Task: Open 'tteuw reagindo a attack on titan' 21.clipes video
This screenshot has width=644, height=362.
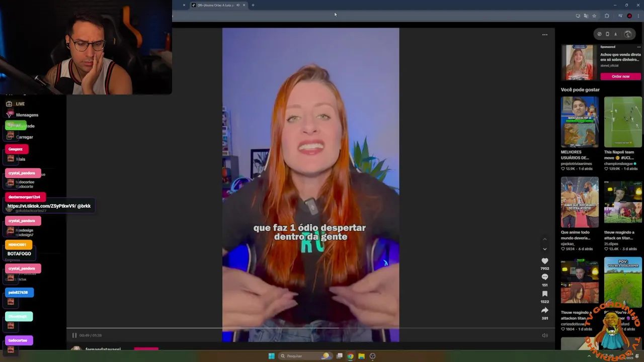Action: tap(623, 202)
